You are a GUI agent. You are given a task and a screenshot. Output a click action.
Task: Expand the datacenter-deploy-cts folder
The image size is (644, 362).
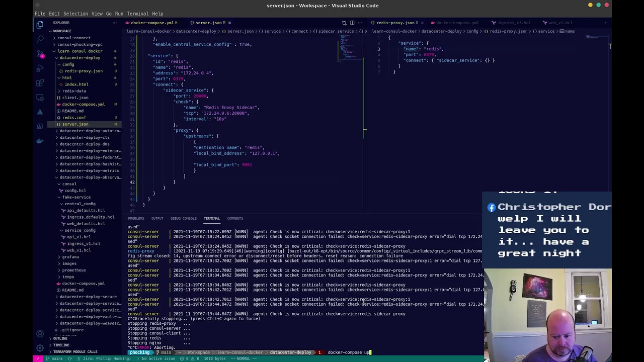point(85,137)
